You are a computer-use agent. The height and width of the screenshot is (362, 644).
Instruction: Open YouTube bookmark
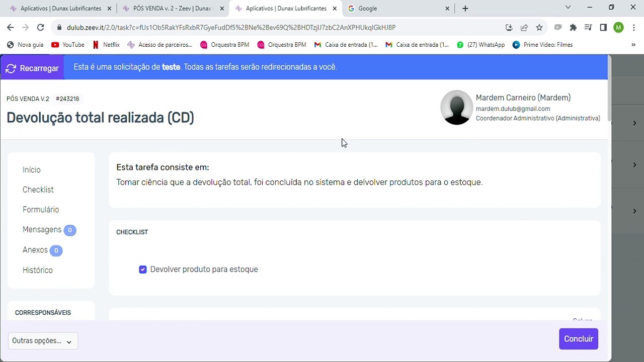tap(68, 45)
